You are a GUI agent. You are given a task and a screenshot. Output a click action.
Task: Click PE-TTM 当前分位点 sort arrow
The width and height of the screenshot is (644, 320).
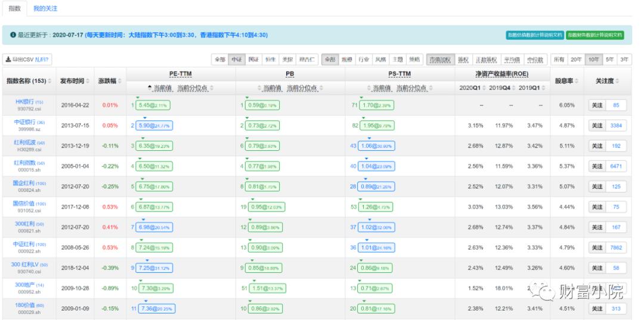tap(212, 89)
